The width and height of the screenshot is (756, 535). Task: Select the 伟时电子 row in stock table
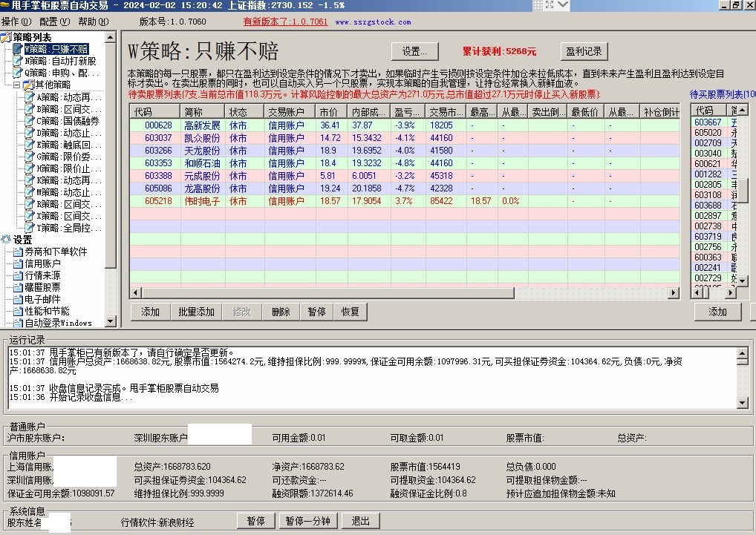pyautogui.click(x=202, y=201)
